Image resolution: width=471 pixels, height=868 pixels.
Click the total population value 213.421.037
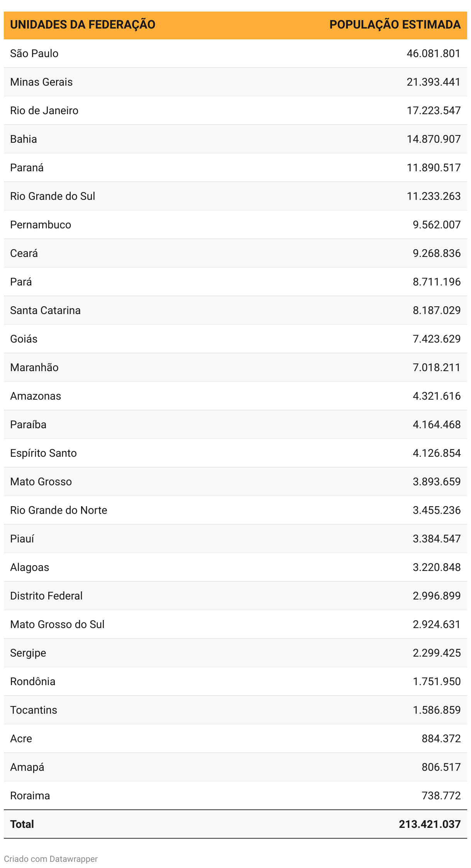coord(429,824)
